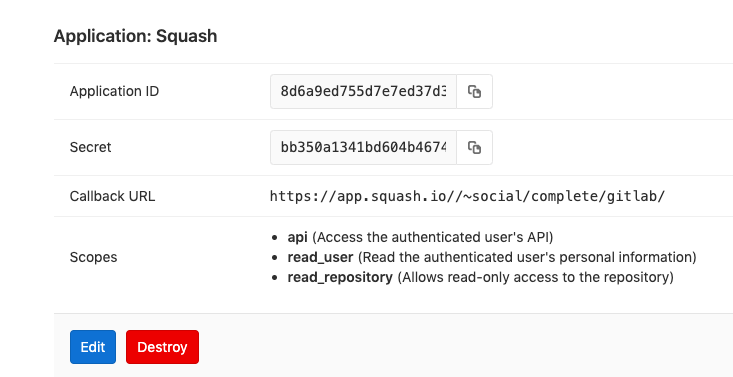733x377 pixels.
Task: Click the bullet before the api scope
Action: point(275,238)
